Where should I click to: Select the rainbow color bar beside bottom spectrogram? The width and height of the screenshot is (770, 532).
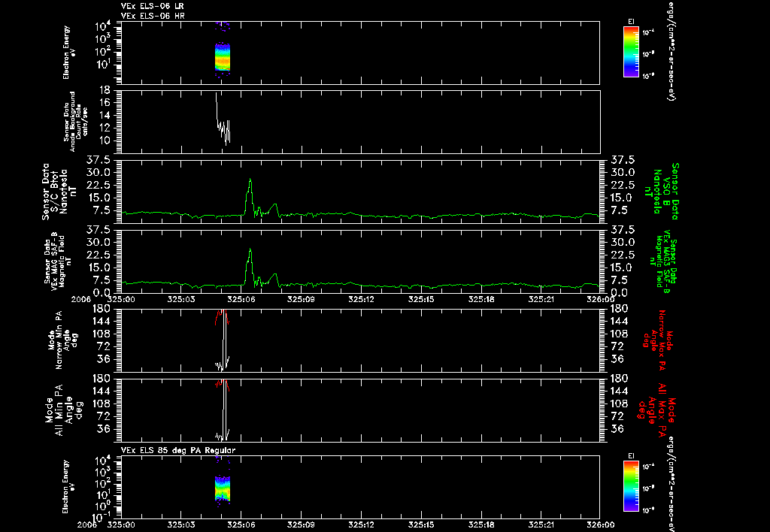tap(631, 486)
